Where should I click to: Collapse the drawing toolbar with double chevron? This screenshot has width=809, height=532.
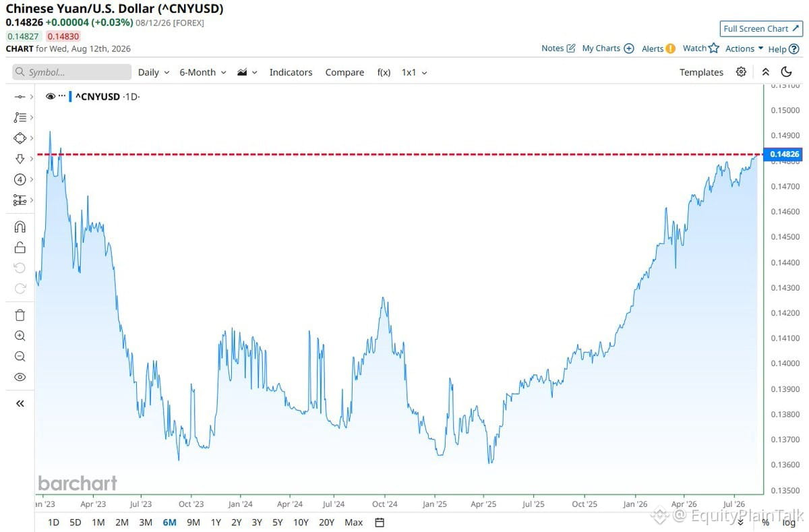[20, 403]
